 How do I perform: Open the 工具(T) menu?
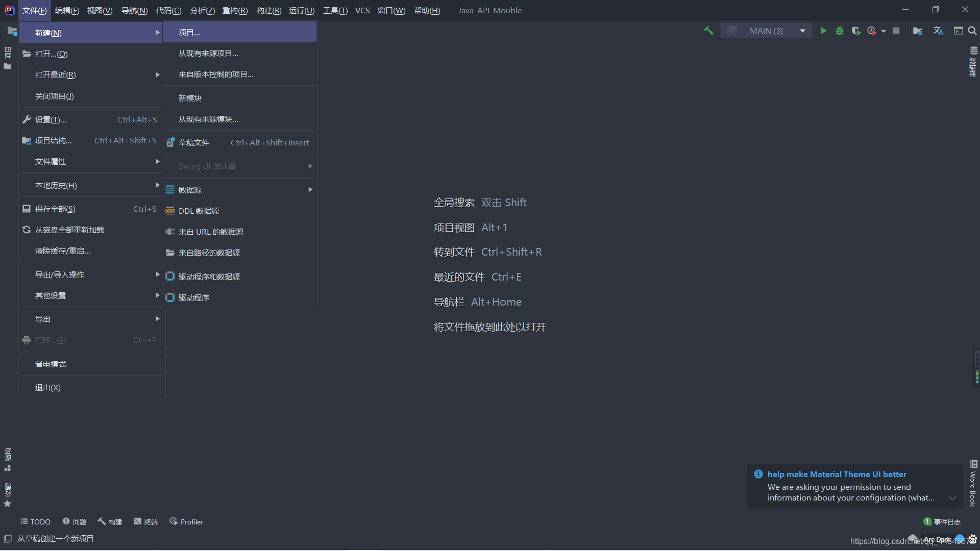[x=335, y=11]
